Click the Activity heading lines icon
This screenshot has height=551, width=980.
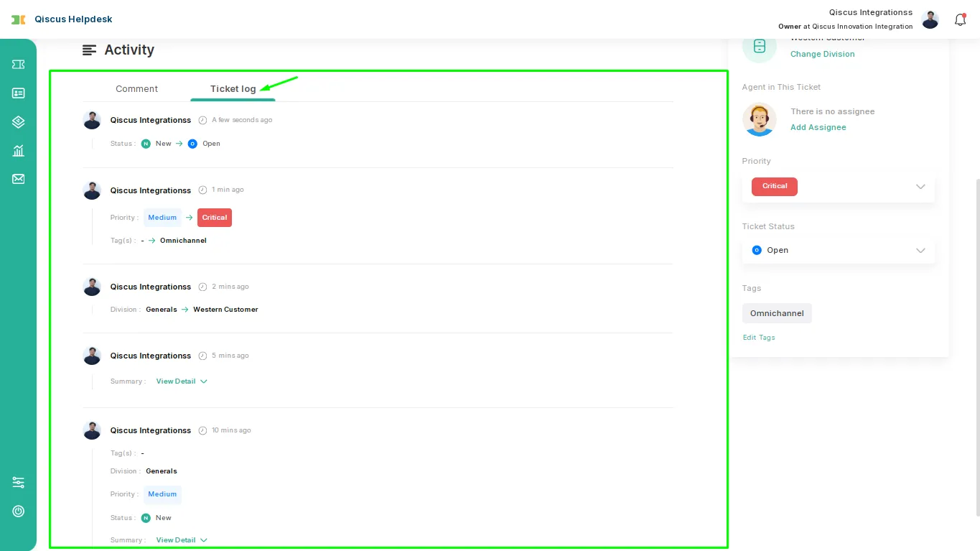pos(89,50)
